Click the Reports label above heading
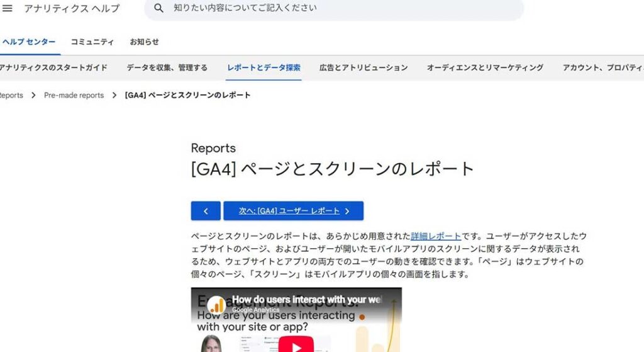 (213, 148)
